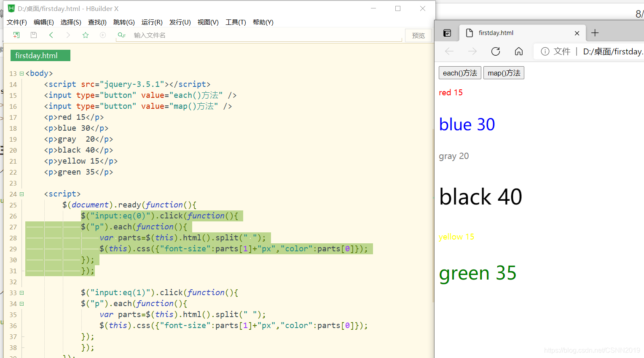This screenshot has height=358, width=644.
Task: Minimize the HBuilder X window
Action: tap(373, 8)
